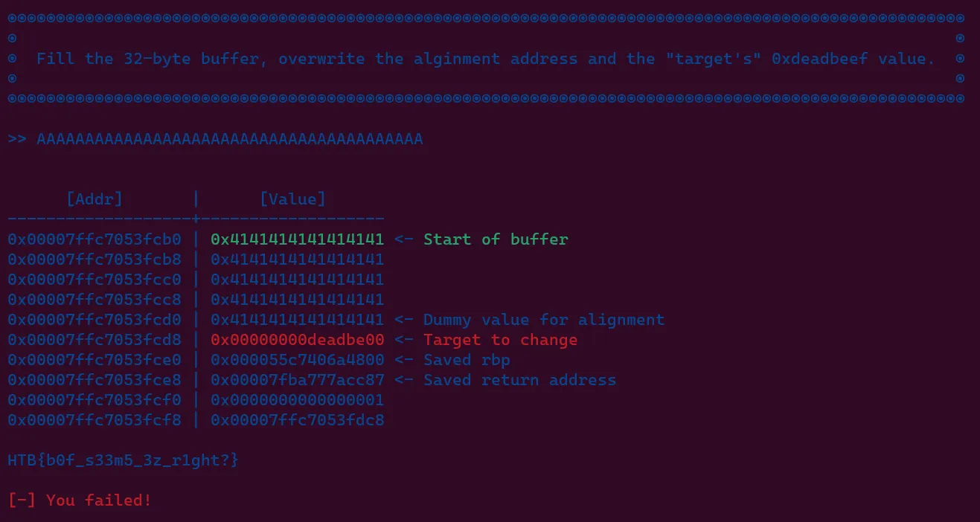Click 'Dummy value for alignment' annotation

544,320
